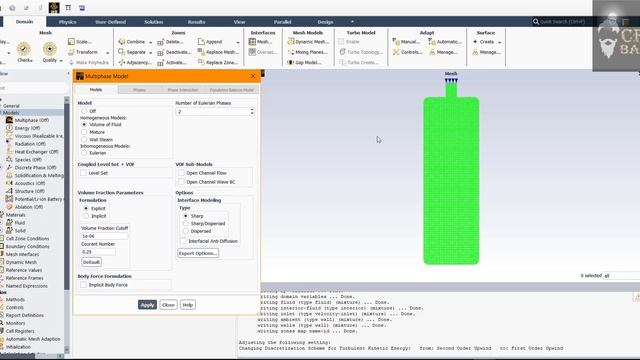Click the Default button
Viewport: 640px width, 360px height.
(x=91, y=262)
